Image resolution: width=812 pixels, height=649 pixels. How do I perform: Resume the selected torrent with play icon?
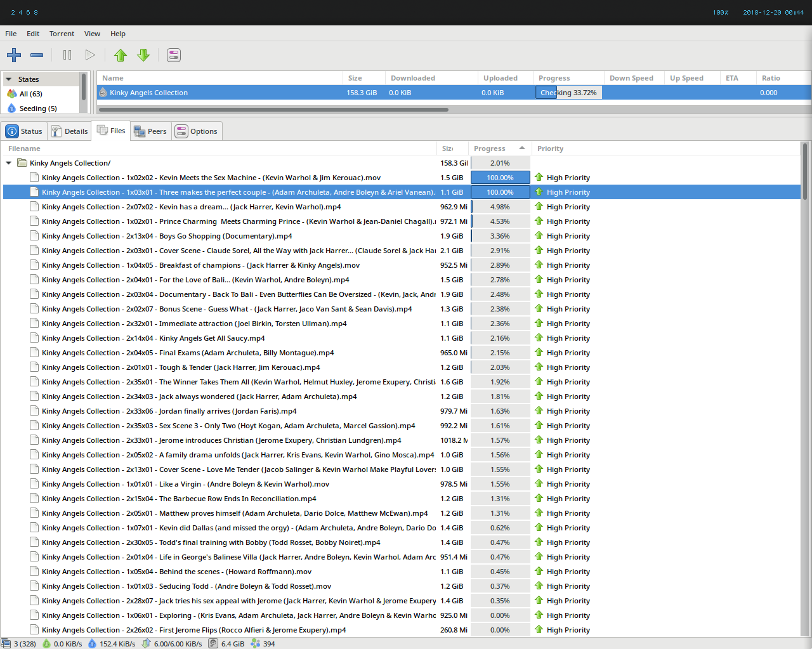90,55
